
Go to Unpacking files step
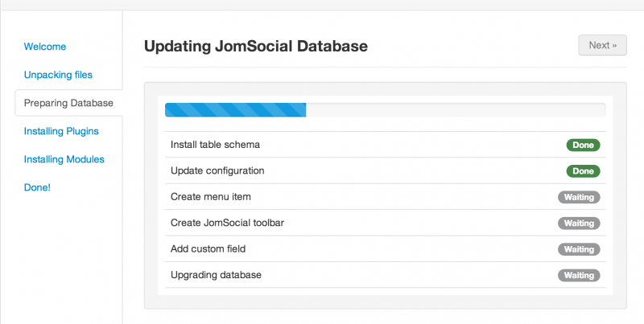coord(58,75)
